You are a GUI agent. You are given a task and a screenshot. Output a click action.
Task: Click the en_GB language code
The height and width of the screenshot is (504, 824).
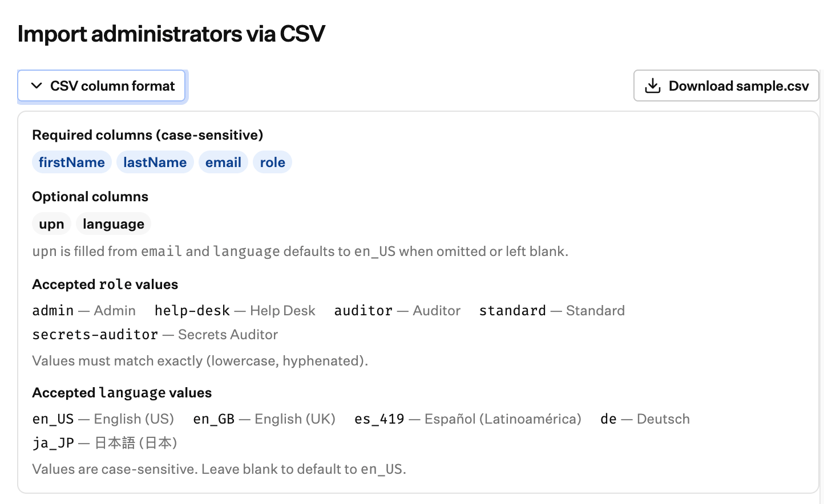click(x=214, y=419)
